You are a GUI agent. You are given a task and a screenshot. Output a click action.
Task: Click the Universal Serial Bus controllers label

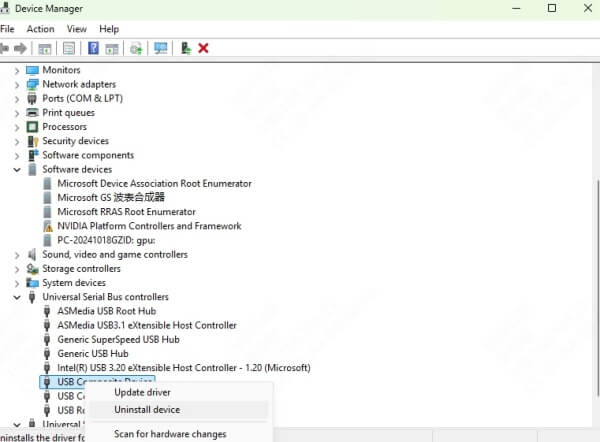coord(105,297)
